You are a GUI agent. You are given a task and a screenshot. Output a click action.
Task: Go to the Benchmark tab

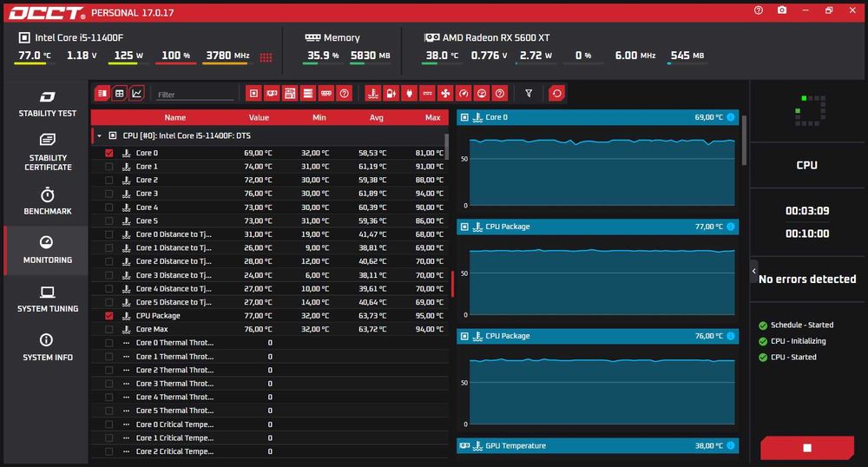(47, 202)
